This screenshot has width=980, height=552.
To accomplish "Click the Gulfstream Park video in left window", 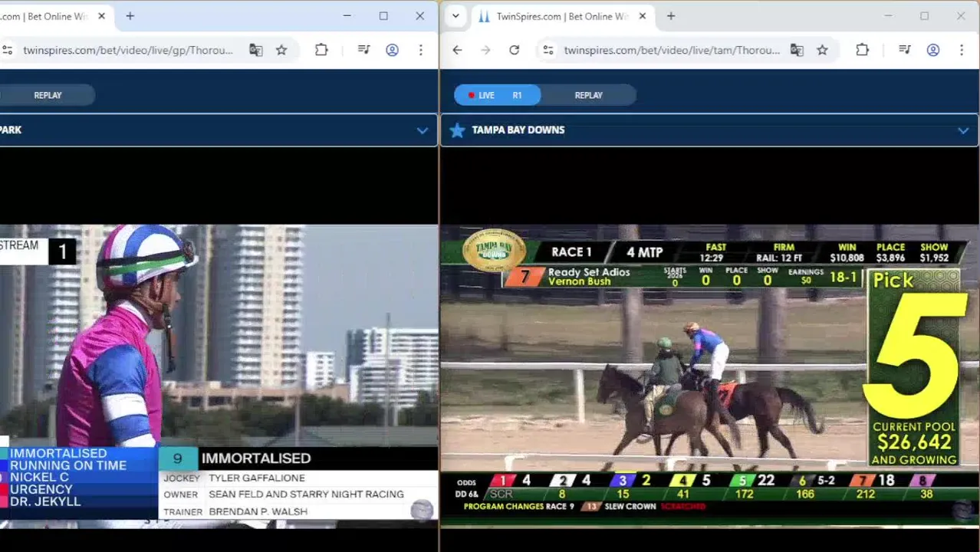I will 219,376.
